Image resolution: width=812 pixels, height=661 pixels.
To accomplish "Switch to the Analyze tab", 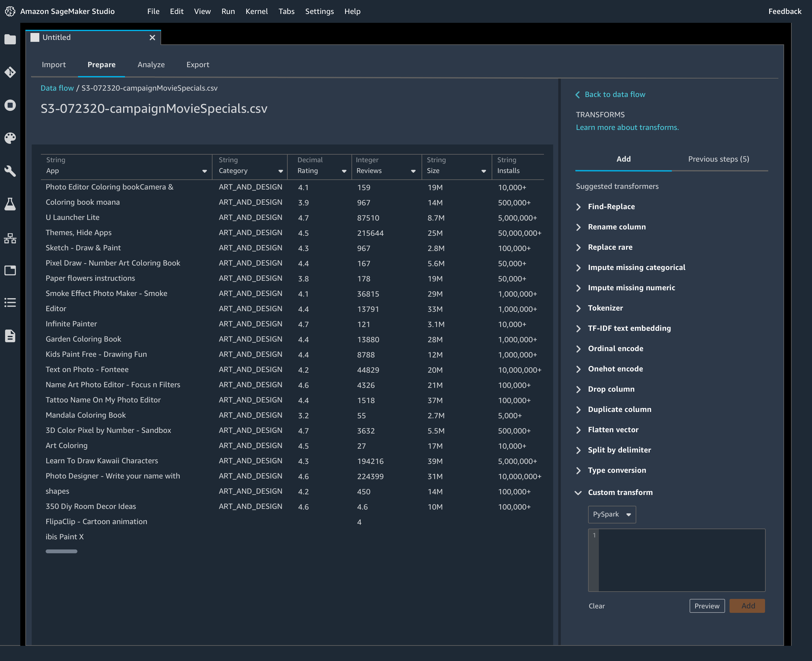I will [151, 64].
